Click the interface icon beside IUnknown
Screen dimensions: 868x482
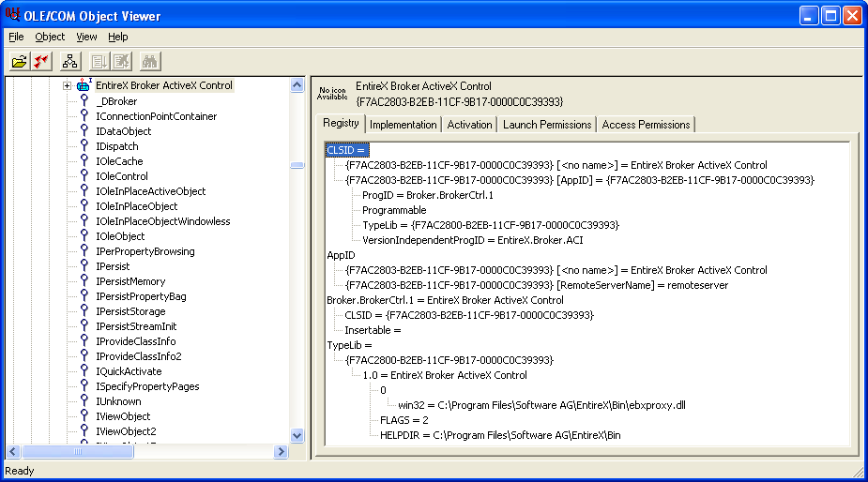(84, 400)
